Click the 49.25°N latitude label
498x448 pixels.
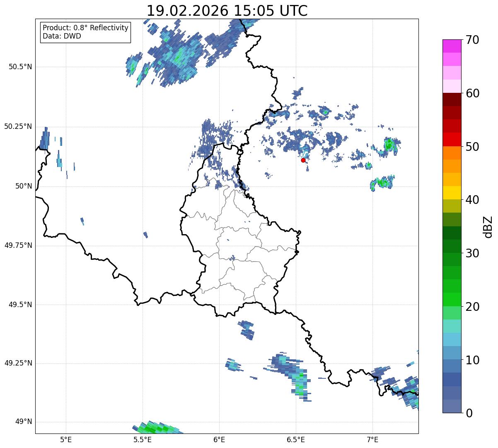coord(18,363)
